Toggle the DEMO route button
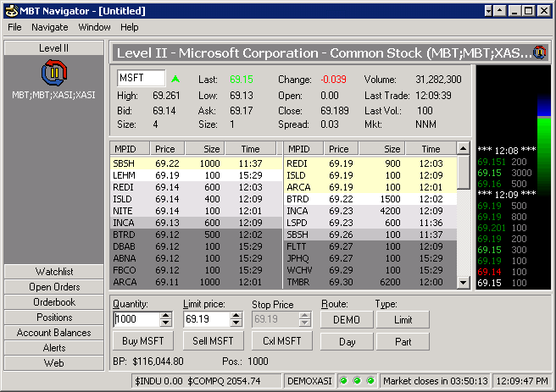This screenshot has height=392, width=556. point(347,320)
